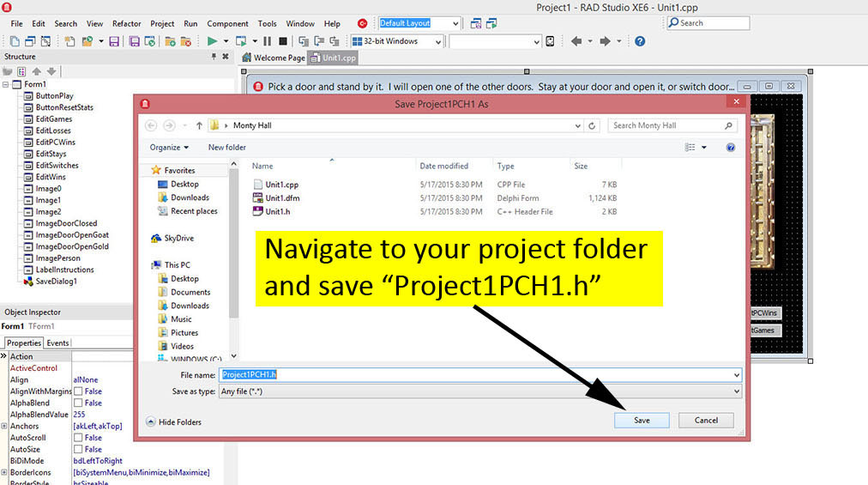Click the Program Reset (stop) toolbar icon
This screenshot has height=485, width=868.
coord(283,41)
